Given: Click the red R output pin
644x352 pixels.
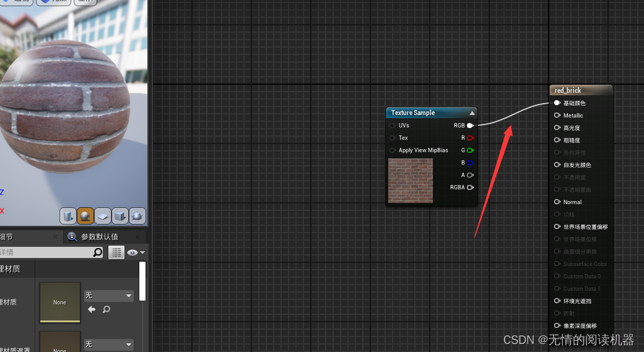Looking at the screenshot, I should pos(470,138).
